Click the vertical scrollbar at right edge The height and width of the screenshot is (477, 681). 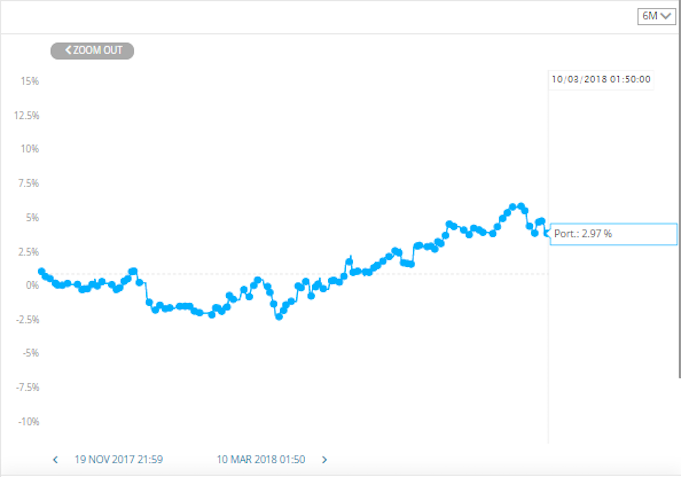click(x=679, y=189)
